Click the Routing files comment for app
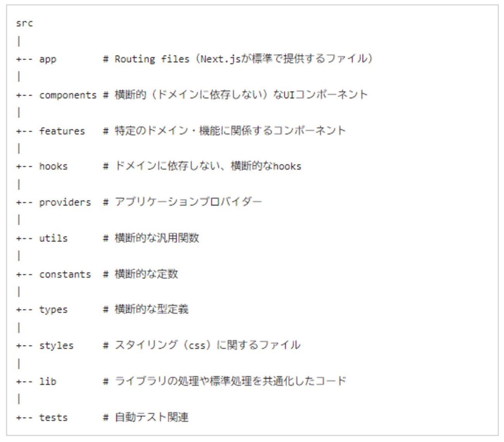The width and height of the screenshot is (504, 442). tap(243, 59)
